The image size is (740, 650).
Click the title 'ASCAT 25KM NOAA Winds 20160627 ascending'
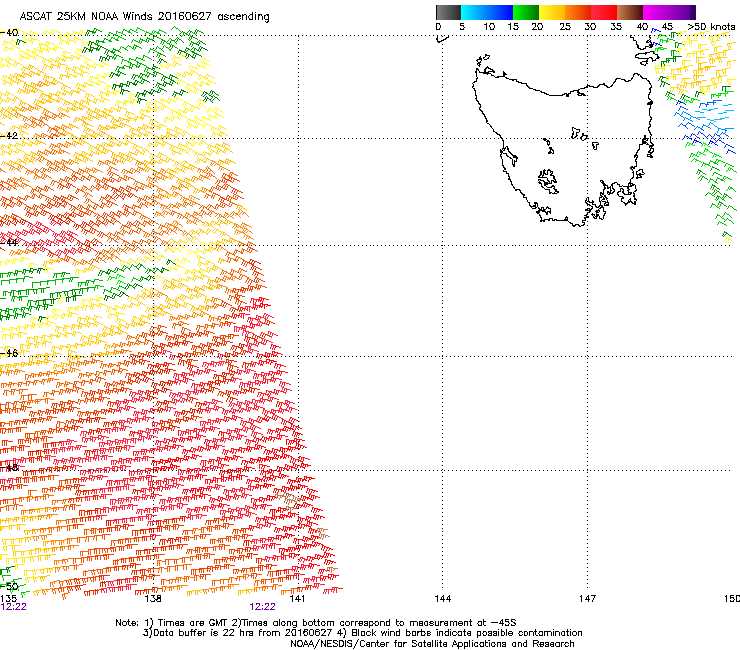pyautogui.click(x=144, y=17)
